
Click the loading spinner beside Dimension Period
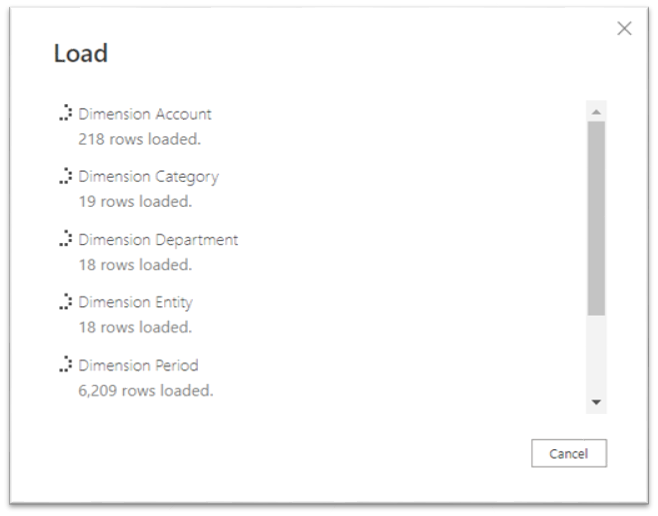65,365
